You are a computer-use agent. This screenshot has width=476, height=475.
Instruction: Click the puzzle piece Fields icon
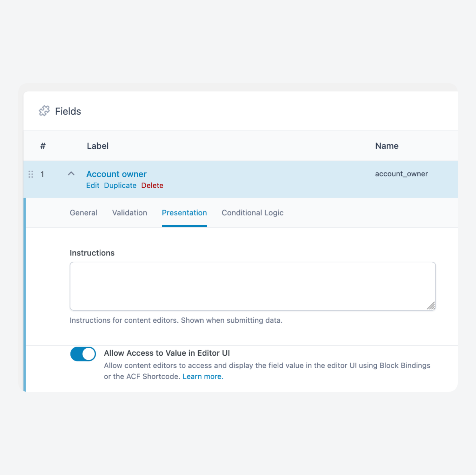(x=44, y=111)
